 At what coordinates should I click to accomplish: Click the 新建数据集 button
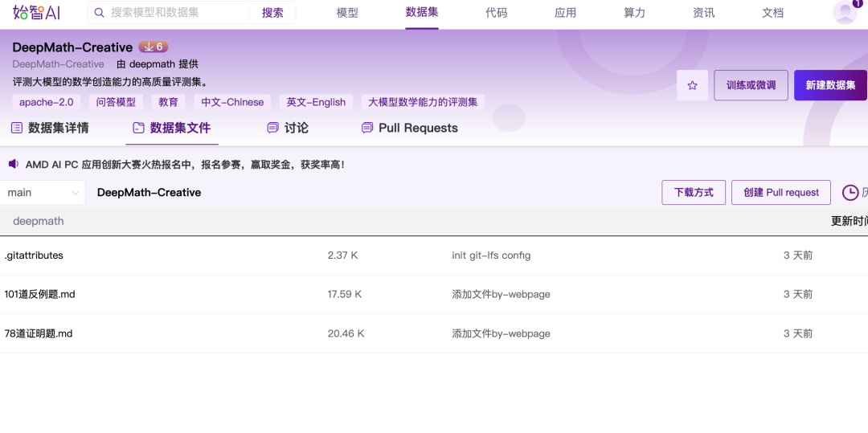[830, 85]
